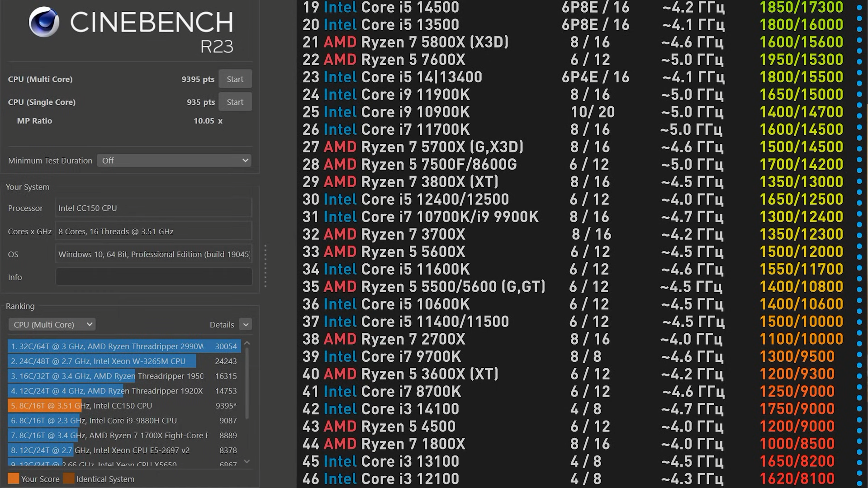Click the brown Identical System swatch
The height and width of the screenshot is (488, 868).
(x=69, y=479)
